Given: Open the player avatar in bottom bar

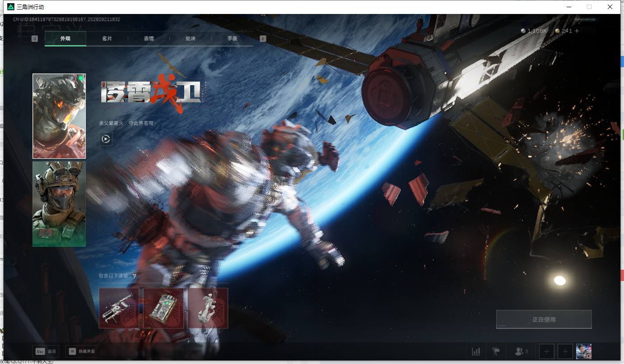Looking at the screenshot, I should click(x=584, y=351).
